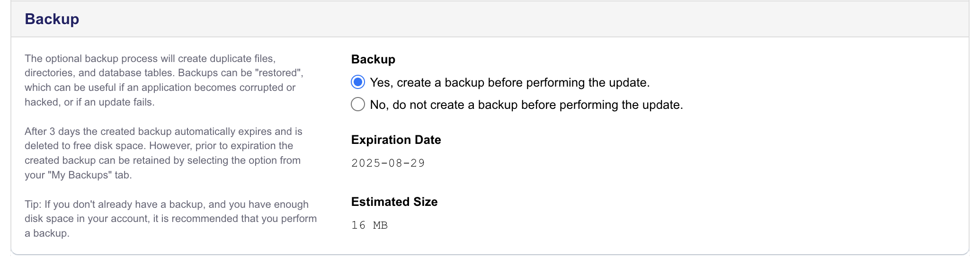Click the line starting "disk space in your account"

click(x=170, y=219)
